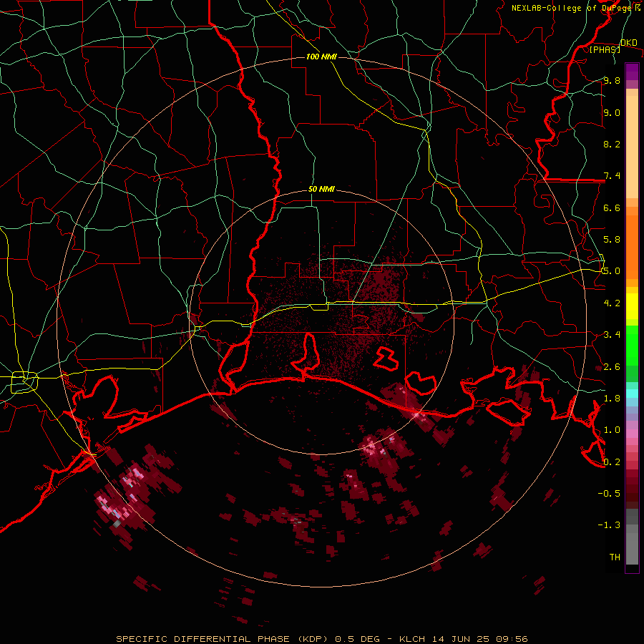Select the TH label on the color scale
Screen dimensions: 644x644
[x=615, y=557]
